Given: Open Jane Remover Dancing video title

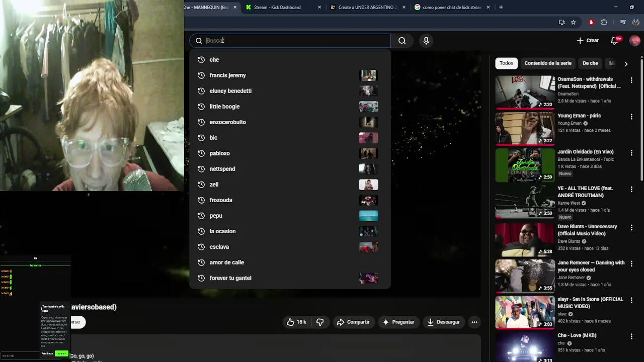Looking at the screenshot, I should [x=591, y=266].
